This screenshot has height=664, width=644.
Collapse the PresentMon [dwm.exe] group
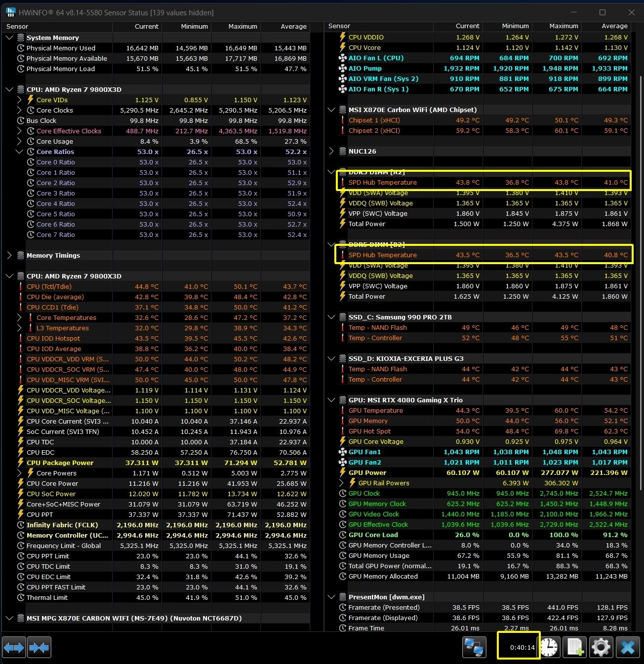pyautogui.click(x=331, y=597)
